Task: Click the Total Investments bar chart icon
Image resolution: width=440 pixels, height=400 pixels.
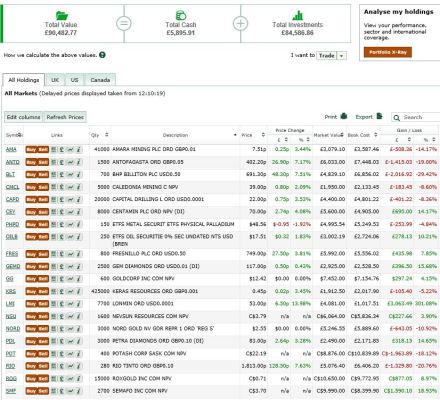Action: click(x=297, y=15)
